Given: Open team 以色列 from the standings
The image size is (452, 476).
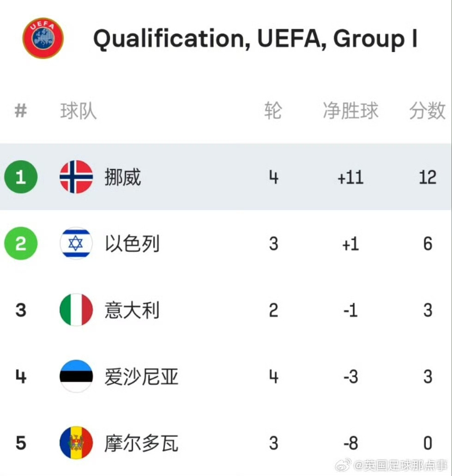Looking at the screenshot, I should [x=132, y=244].
